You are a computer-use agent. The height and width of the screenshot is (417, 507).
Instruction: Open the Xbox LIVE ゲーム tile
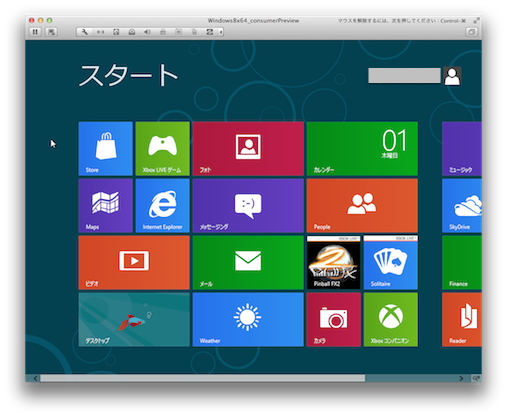(162, 148)
